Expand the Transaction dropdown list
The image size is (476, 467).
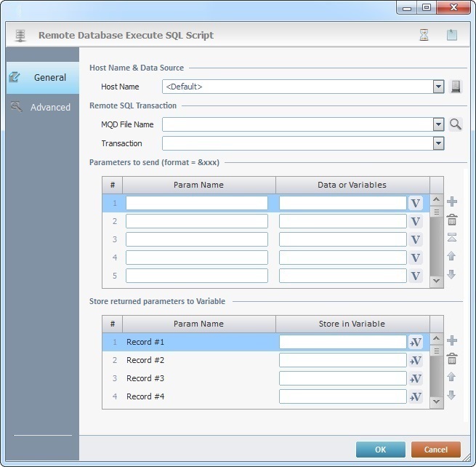438,143
